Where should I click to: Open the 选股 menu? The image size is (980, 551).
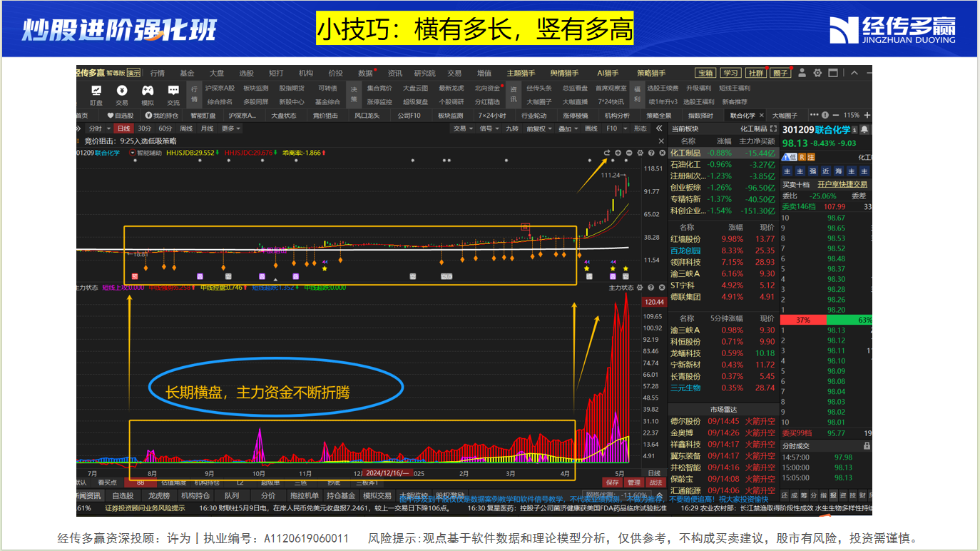point(246,73)
